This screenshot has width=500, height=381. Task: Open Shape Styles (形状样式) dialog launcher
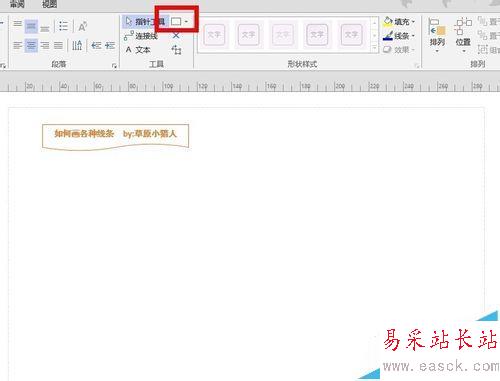point(417,66)
